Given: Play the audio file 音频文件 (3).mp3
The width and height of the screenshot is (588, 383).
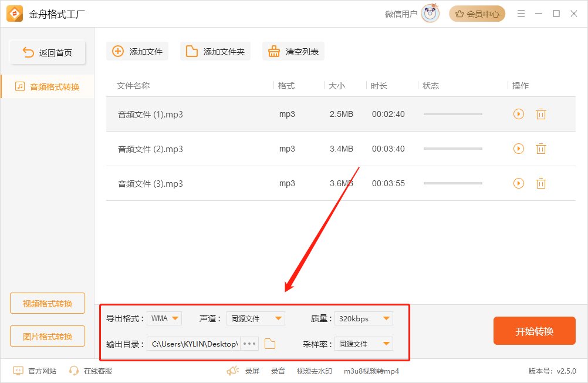Looking at the screenshot, I should pyautogui.click(x=518, y=183).
